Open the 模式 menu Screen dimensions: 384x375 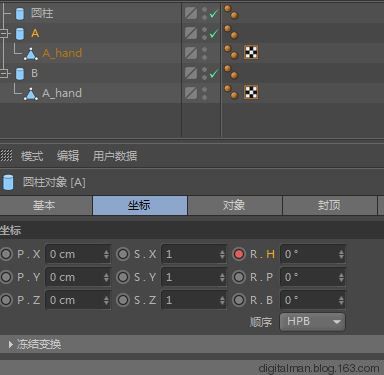click(32, 156)
